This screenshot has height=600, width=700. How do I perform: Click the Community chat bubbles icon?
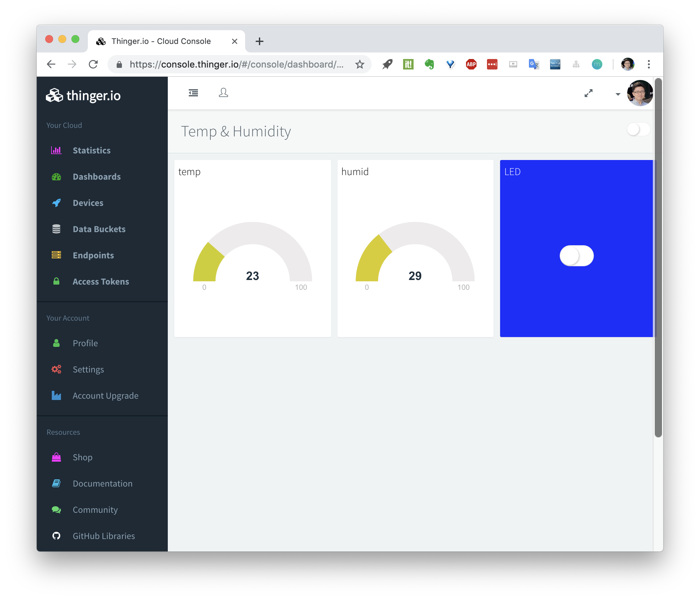(x=56, y=510)
